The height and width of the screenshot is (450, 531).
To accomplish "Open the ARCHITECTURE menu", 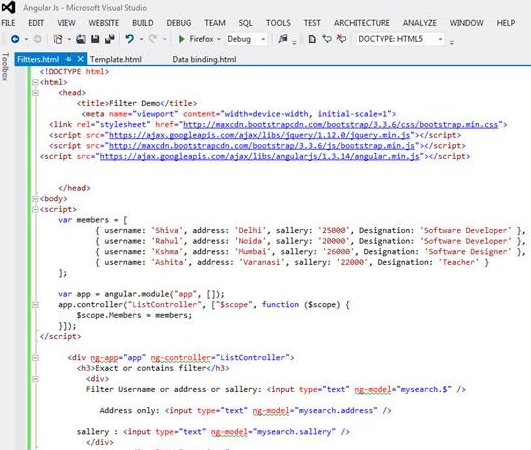I will tap(362, 23).
